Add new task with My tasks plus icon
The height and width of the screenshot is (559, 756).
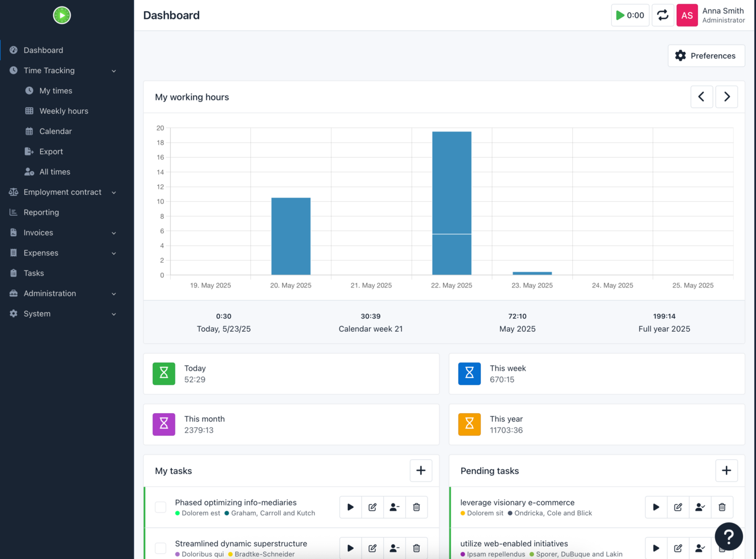(421, 470)
